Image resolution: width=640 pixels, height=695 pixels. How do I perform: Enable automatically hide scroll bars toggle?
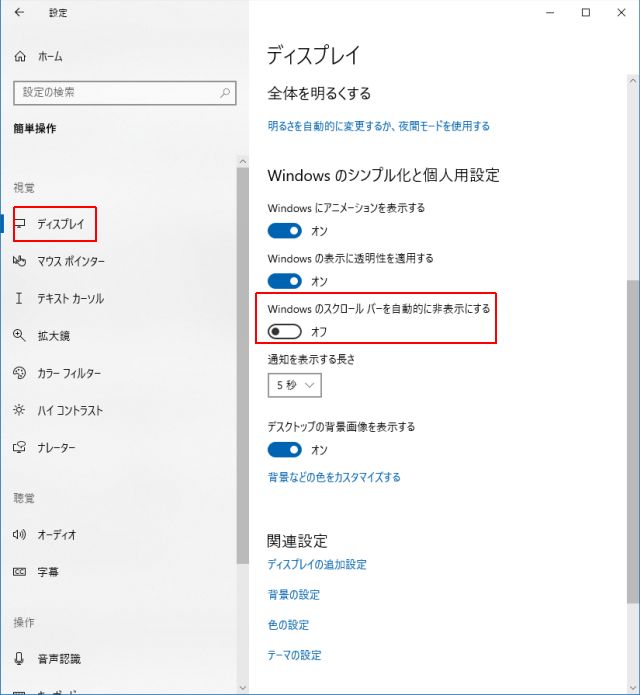285,331
